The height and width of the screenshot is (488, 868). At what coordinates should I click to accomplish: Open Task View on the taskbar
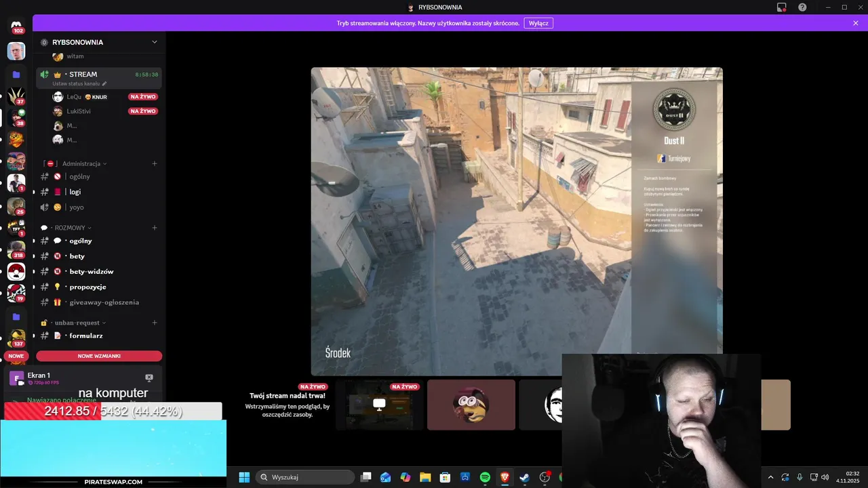(366, 477)
